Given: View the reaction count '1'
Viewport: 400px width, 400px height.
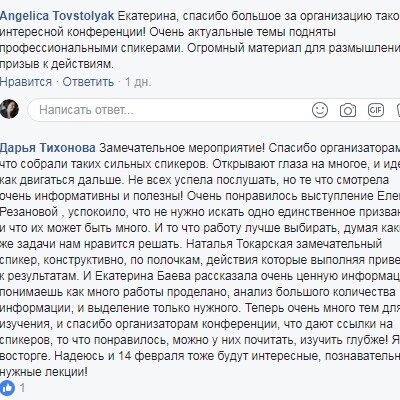Looking at the screenshot, I should coord(22,388).
